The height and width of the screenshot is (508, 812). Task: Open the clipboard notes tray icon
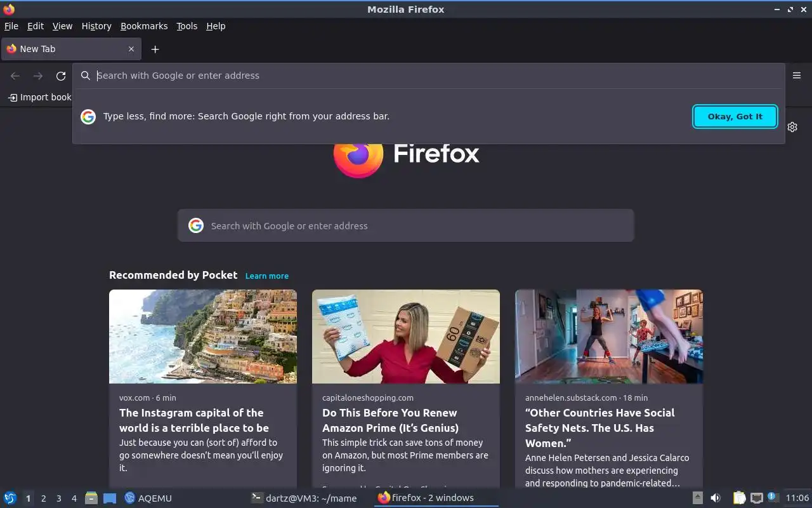tap(739, 498)
